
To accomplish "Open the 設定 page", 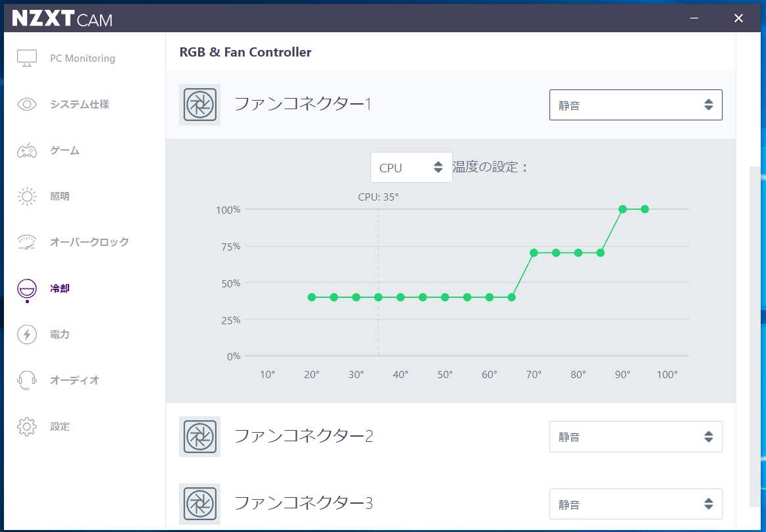I will (x=60, y=427).
